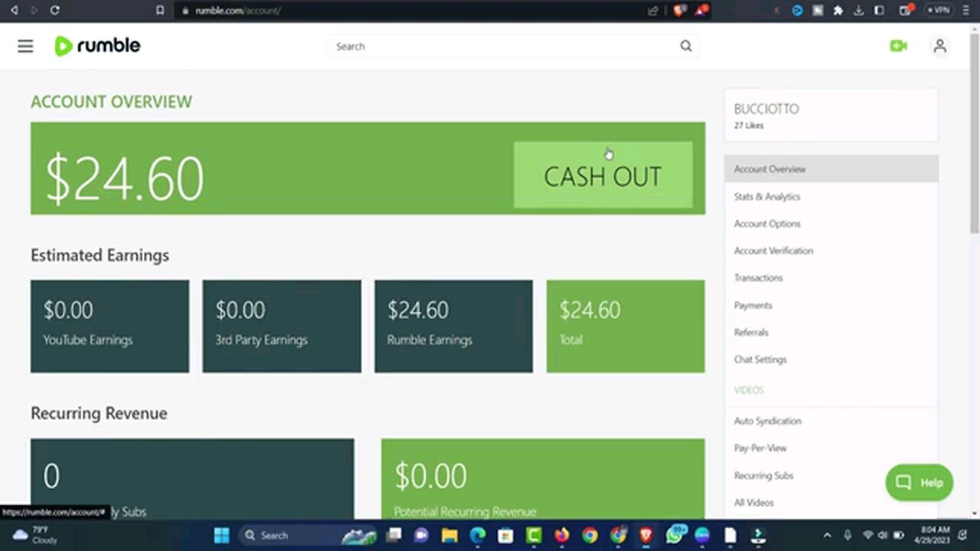This screenshot has width=980, height=551.
Task: Click the share page icon in address bar
Action: pyautogui.click(x=652, y=10)
